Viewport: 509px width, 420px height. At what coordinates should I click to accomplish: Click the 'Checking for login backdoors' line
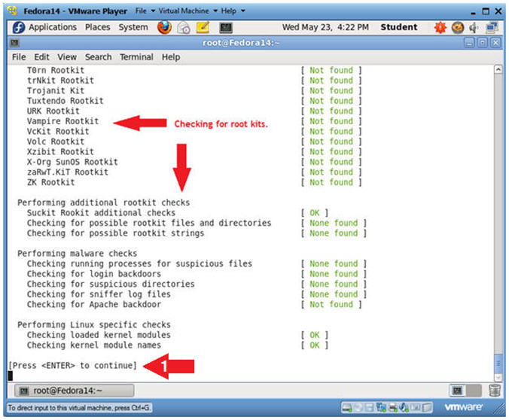click(94, 274)
